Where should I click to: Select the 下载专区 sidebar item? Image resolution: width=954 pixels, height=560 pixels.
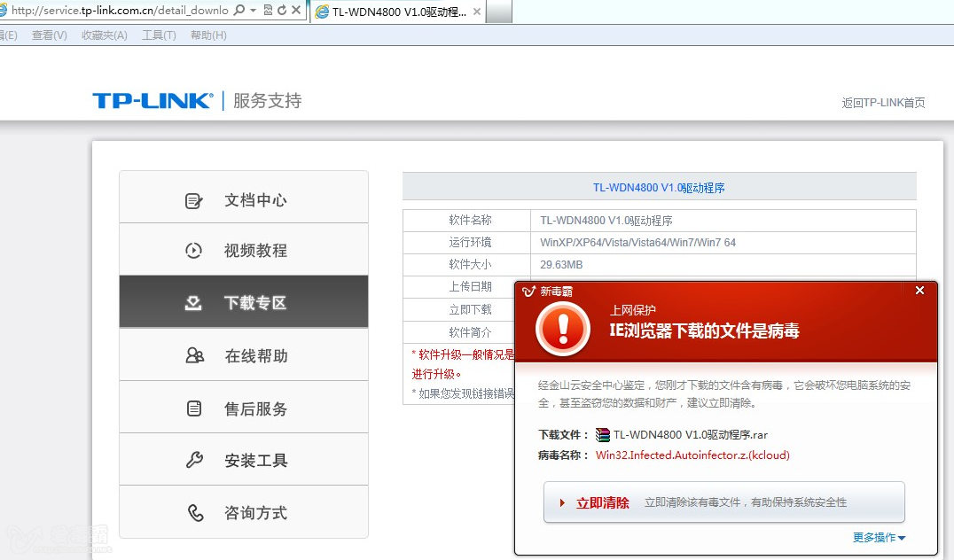pos(244,302)
